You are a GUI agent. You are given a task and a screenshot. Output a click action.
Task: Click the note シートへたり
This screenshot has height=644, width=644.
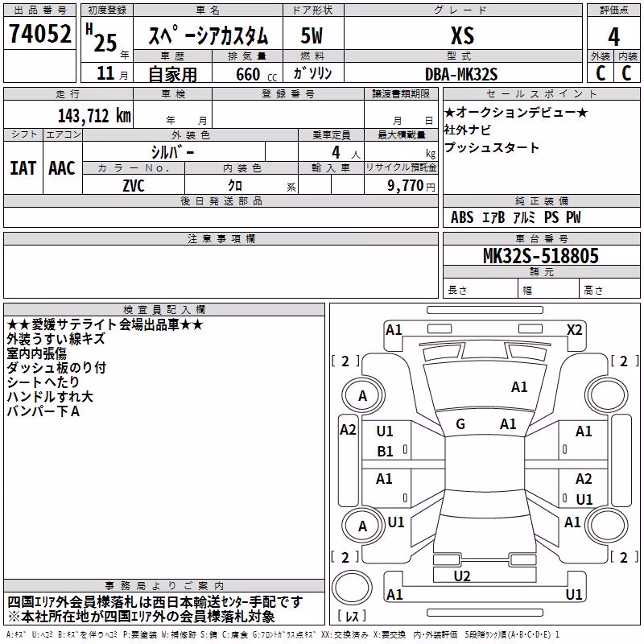click(43, 382)
